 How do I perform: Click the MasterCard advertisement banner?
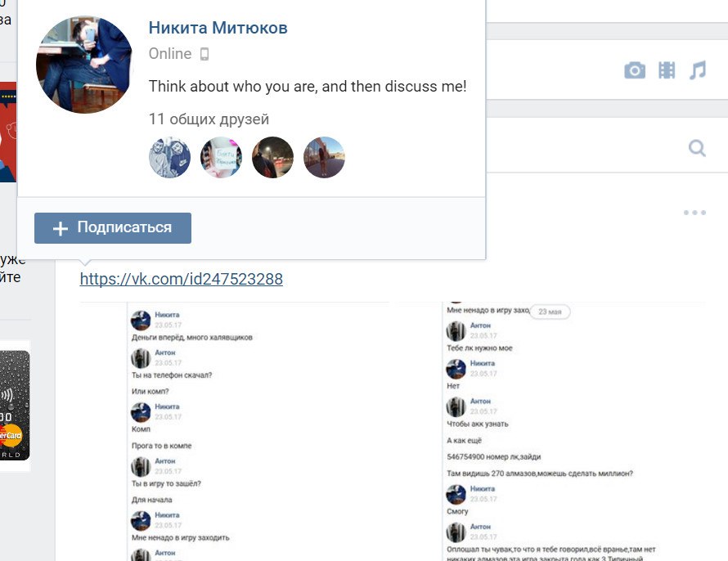click(15, 406)
